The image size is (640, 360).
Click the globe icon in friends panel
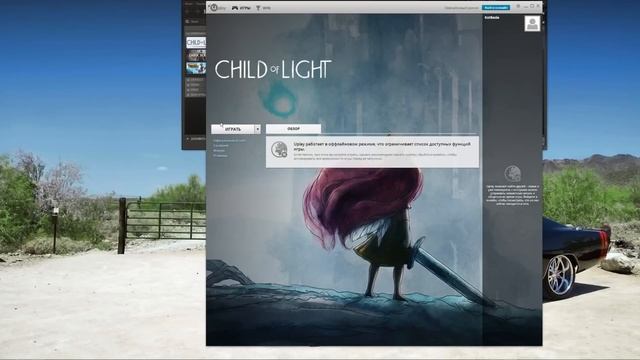tap(512, 173)
